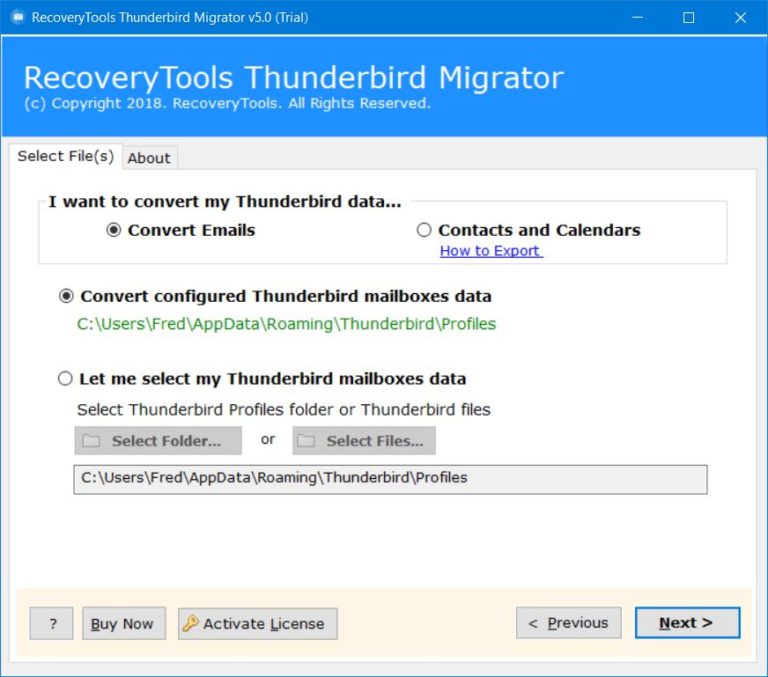Click the RecoveryTools Thunderbird Migrator banner title

pos(294,77)
